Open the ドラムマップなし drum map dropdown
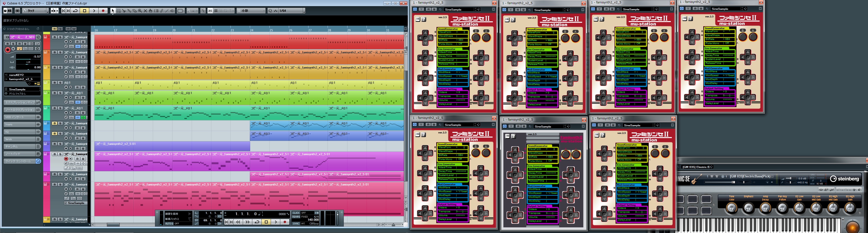 pyautogui.click(x=23, y=94)
